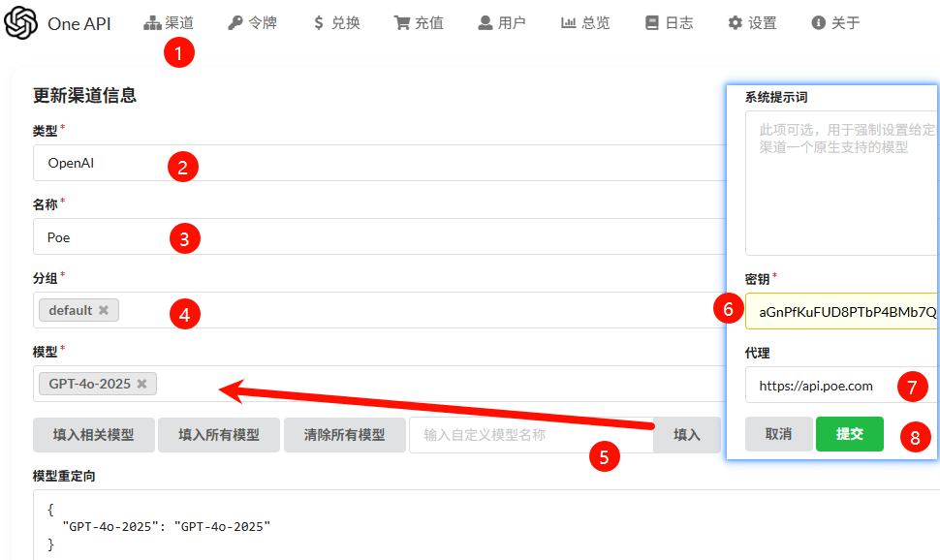Open the 用户 (users) management page
The width and height of the screenshot is (940, 560).
click(x=501, y=21)
